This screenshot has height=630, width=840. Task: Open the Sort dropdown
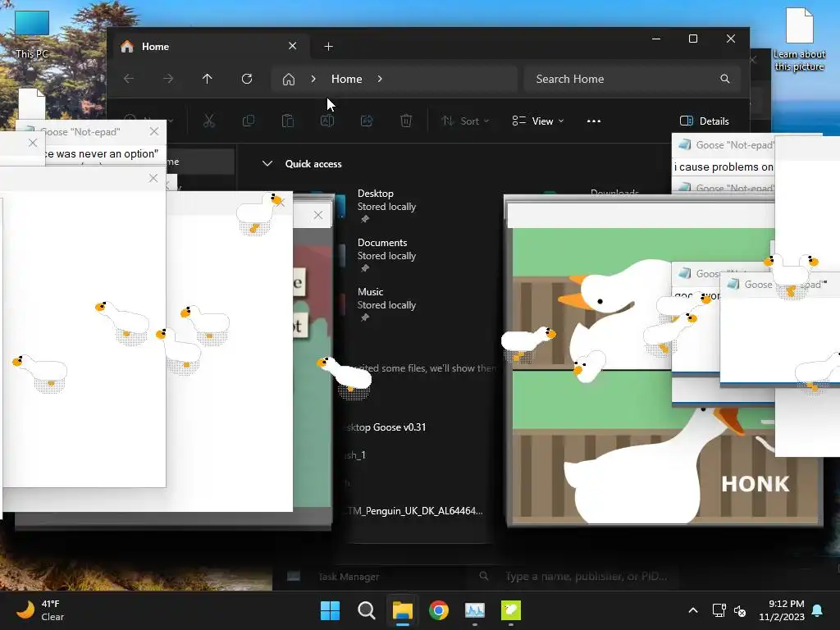click(465, 121)
